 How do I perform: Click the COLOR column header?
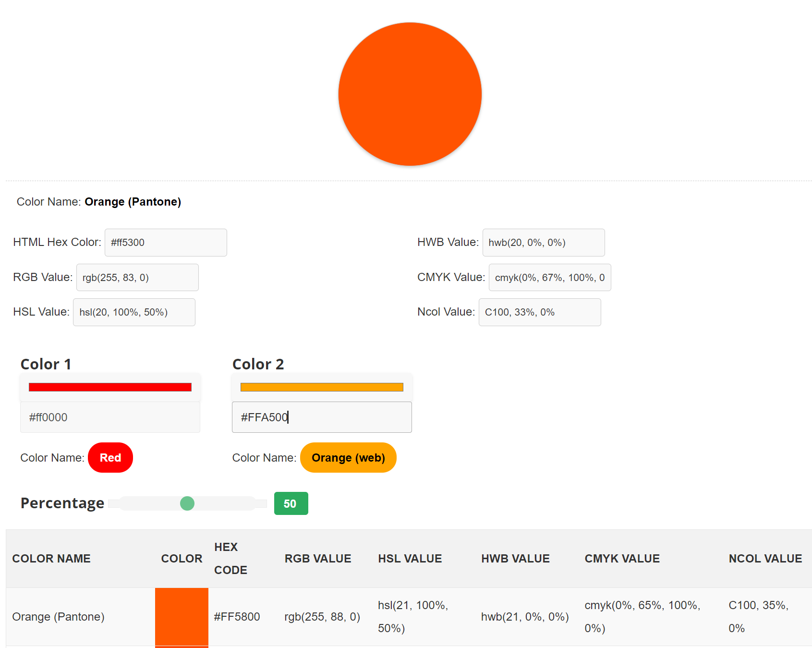click(x=182, y=559)
